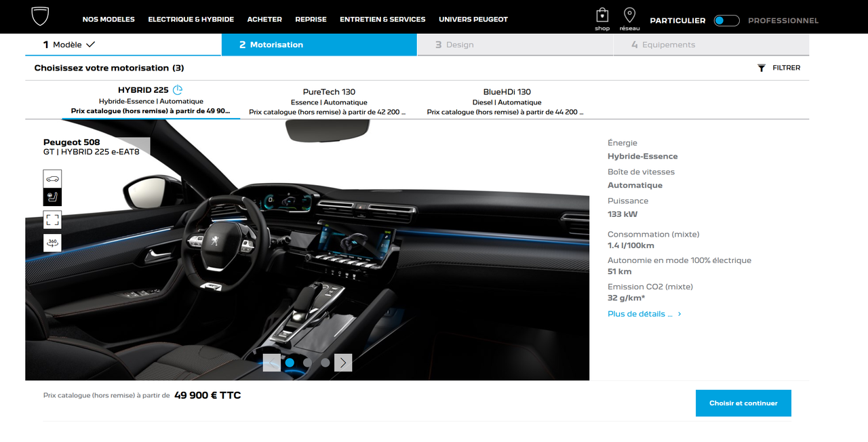
Task: Click 'Peugeot 508' model title
Action: click(x=71, y=142)
